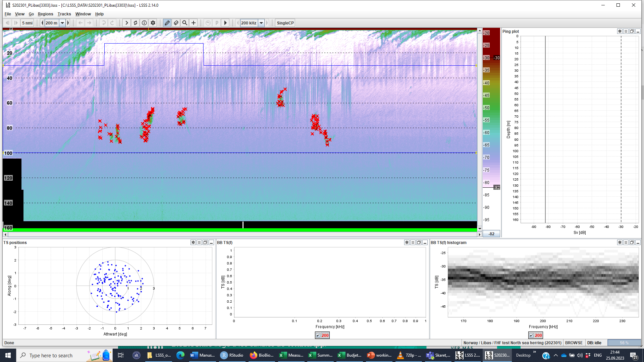644x362 pixels.
Task: Click the -82 threshold value box
Action: pyautogui.click(x=491, y=234)
